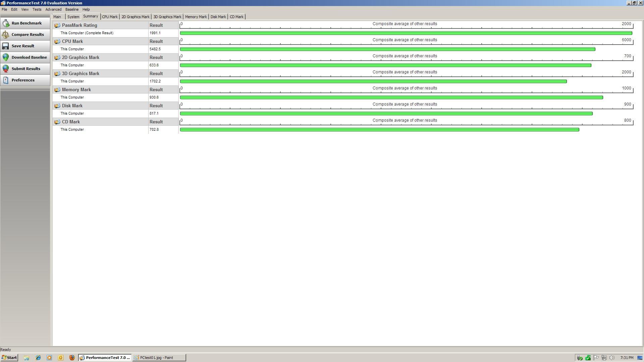644x362 pixels.
Task: Click the Show Desktop button in the tray
Action: pos(640,358)
